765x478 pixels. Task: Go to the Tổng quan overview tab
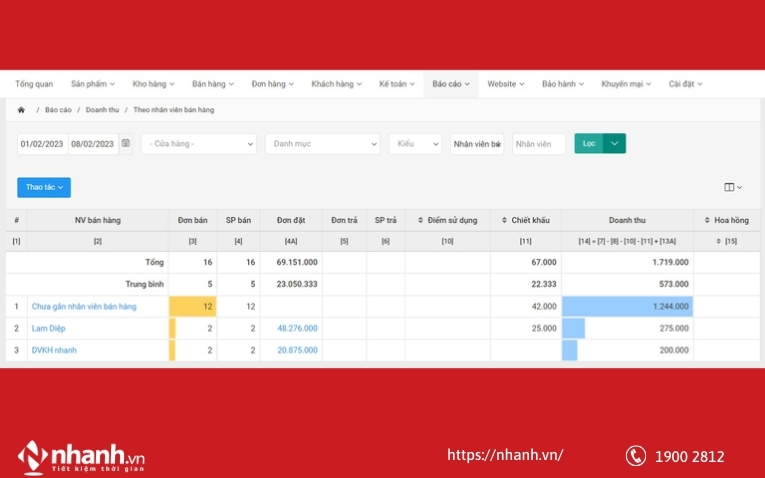(x=34, y=84)
